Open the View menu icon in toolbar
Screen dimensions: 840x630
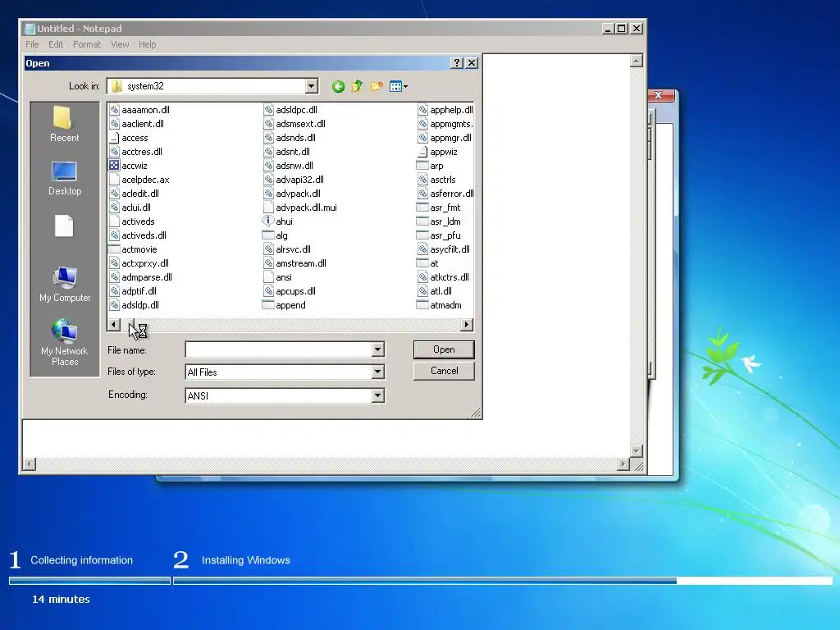pos(398,86)
